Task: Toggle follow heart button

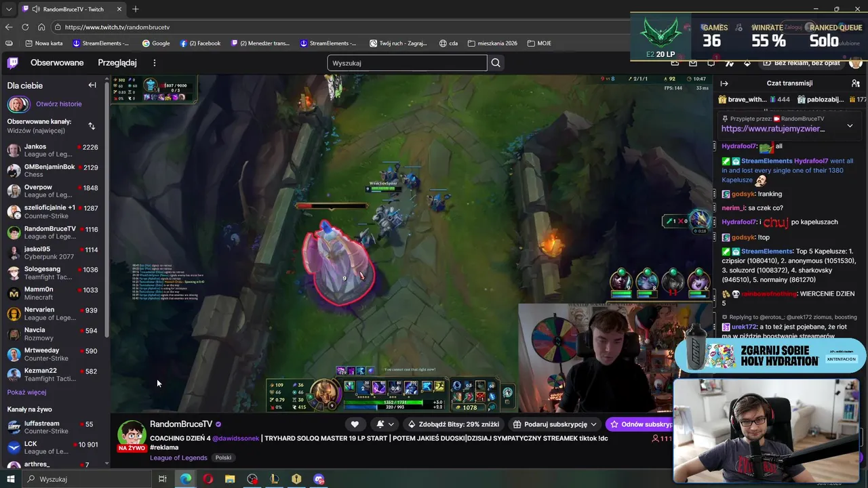Action: pos(355,424)
